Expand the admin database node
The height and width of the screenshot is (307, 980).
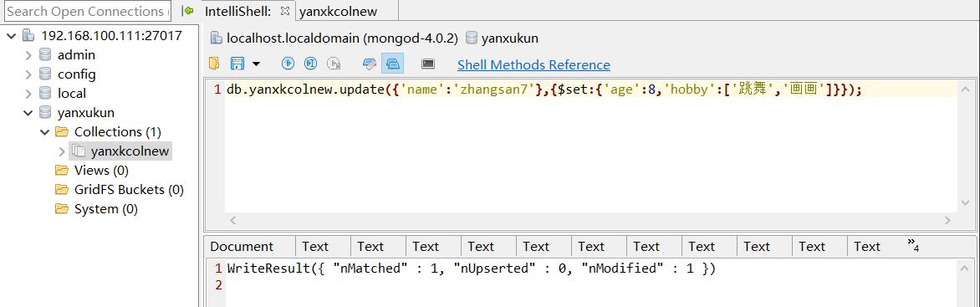pyautogui.click(x=28, y=55)
